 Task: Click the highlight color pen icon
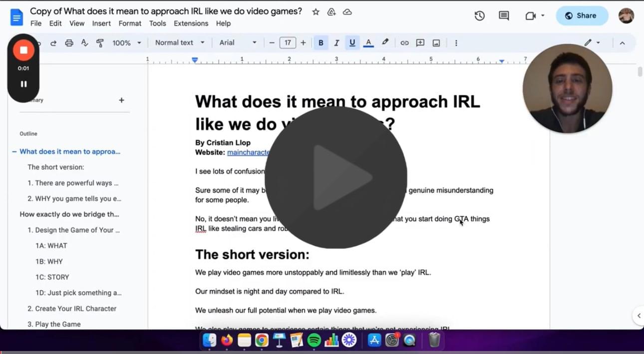pyautogui.click(x=385, y=43)
